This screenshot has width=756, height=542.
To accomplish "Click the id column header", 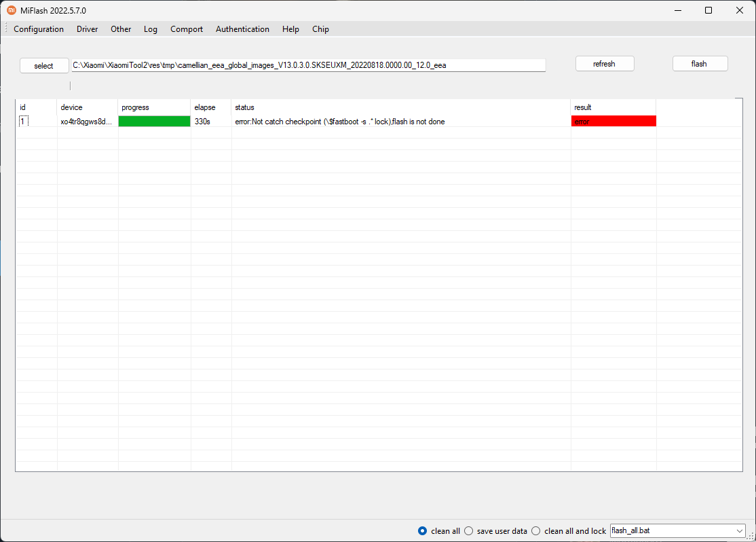I will pos(36,107).
